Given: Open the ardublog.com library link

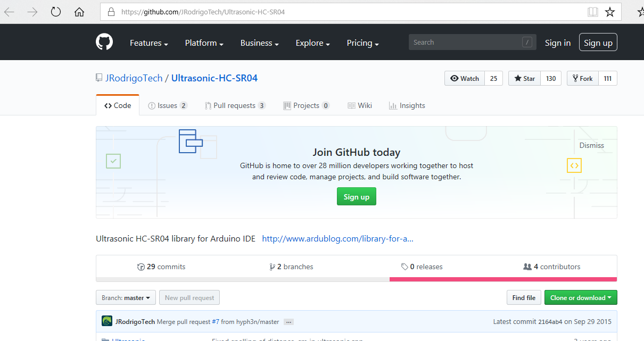Looking at the screenshot, I should pyautogui.click(x=338, y=239).
